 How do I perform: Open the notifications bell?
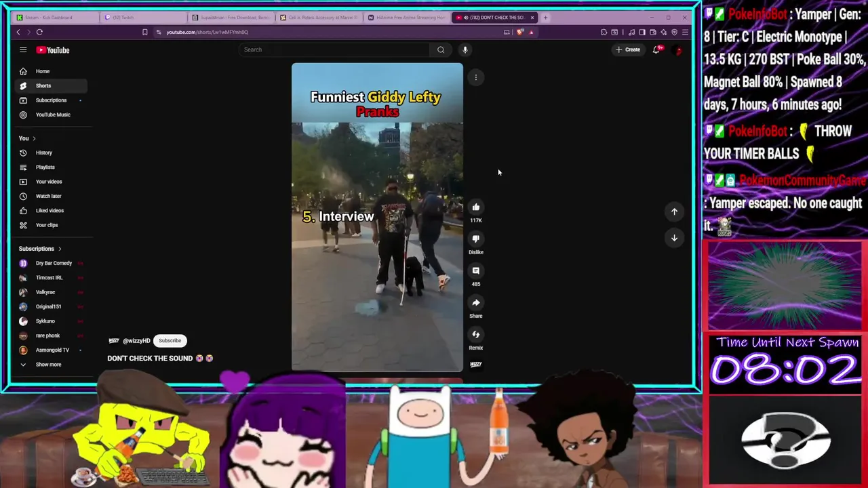656,49
